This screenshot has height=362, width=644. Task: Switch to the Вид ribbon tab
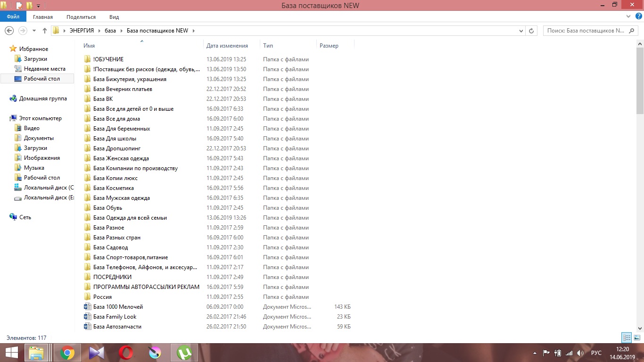[114, 17]
